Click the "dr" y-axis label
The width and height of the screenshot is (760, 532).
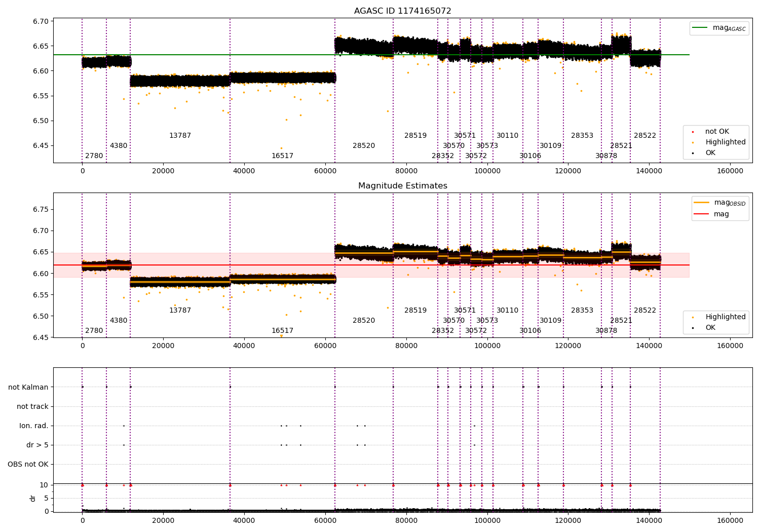coord(33,498)
